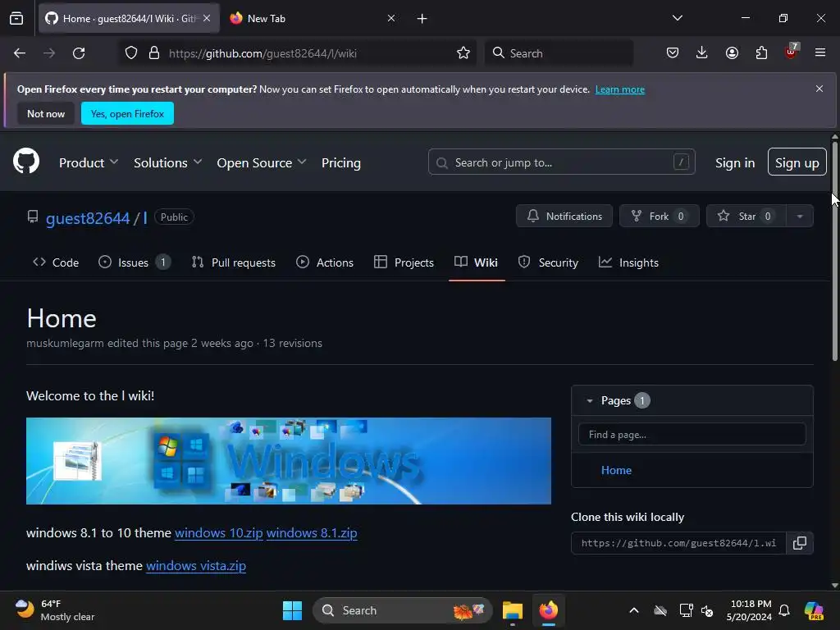Reload the page with refresh icon
The height and width of the screenshot is (630, 840).
pyautogui.click(x=79, y=53)
